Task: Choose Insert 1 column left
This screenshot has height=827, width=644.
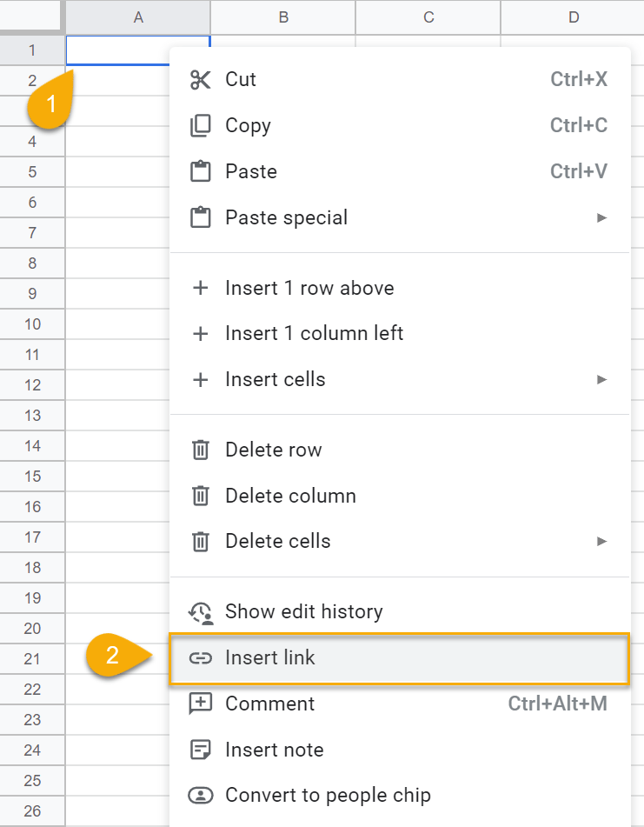Action: [x=314, y=333]
